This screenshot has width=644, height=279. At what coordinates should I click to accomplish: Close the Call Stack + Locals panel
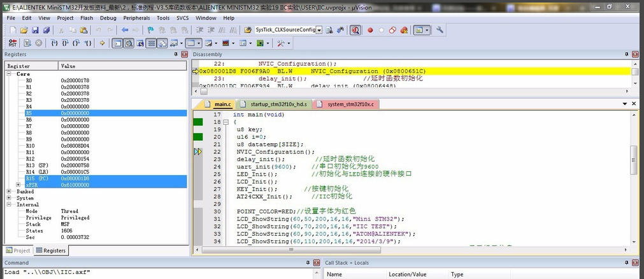coord(635,262)
